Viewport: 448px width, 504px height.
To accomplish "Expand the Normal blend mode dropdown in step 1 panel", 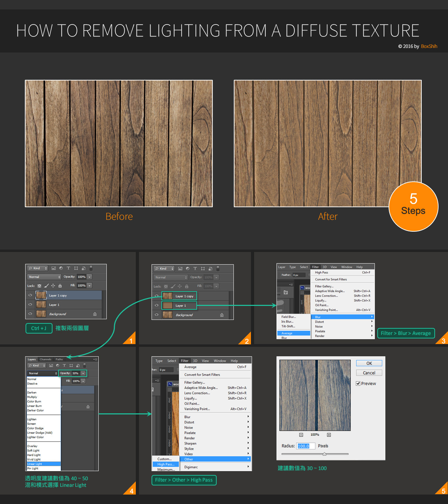I will [44, 277].
